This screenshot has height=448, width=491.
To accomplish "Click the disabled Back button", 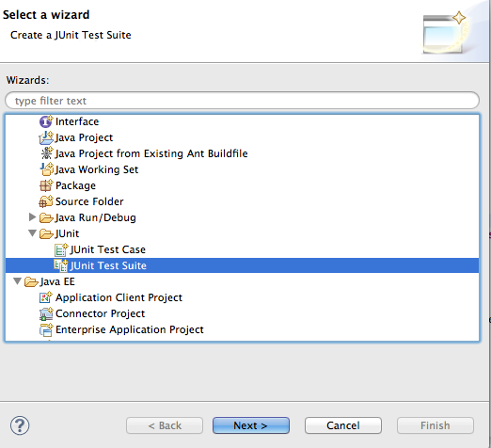I will click(x=165, y=425).
